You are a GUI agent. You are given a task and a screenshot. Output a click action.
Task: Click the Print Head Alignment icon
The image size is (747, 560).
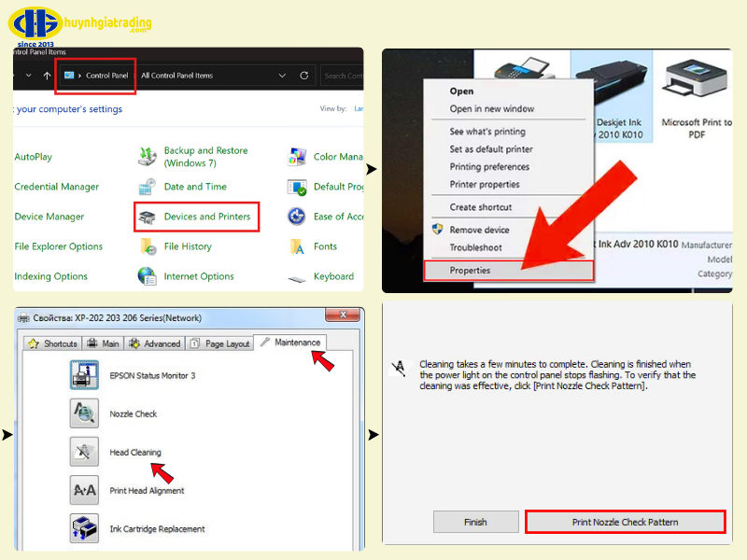pos(84,490)
